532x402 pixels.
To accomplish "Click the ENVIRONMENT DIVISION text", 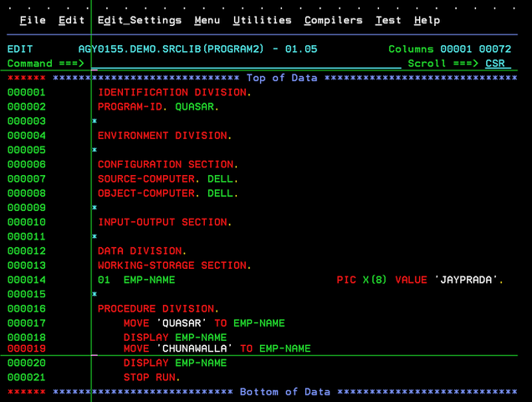I will click(x=165, y=136).
